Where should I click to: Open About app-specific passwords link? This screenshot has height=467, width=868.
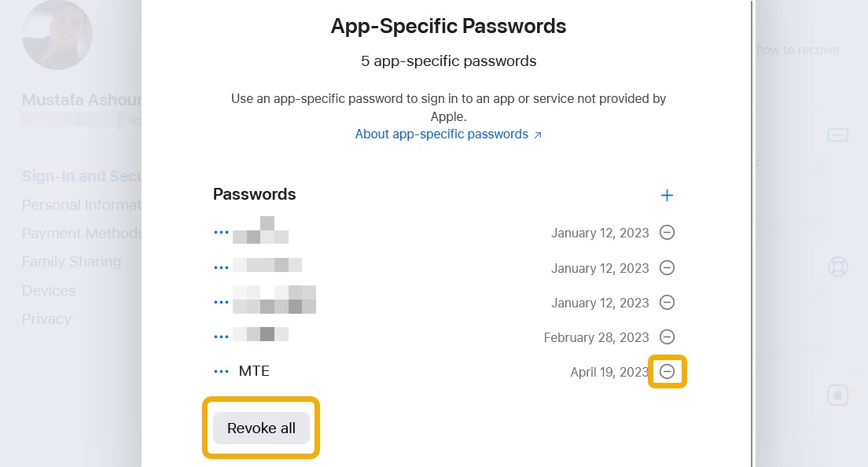point(442,134)
